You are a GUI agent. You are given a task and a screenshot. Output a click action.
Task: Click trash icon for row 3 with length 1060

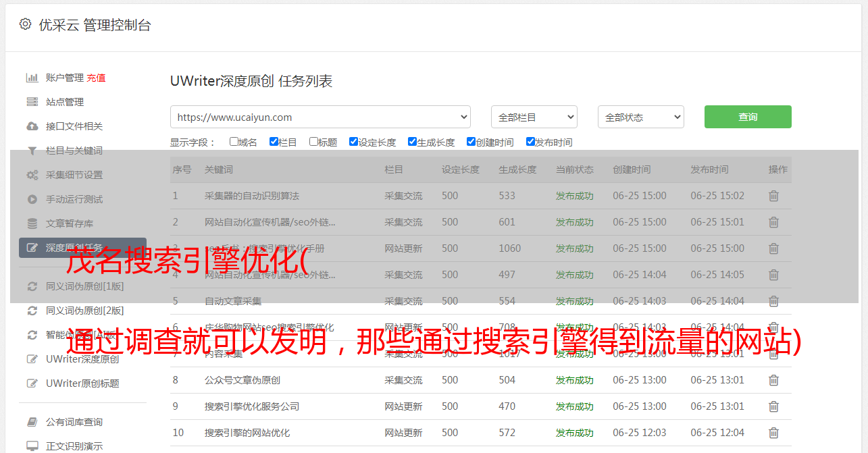[x=773, y=248]
